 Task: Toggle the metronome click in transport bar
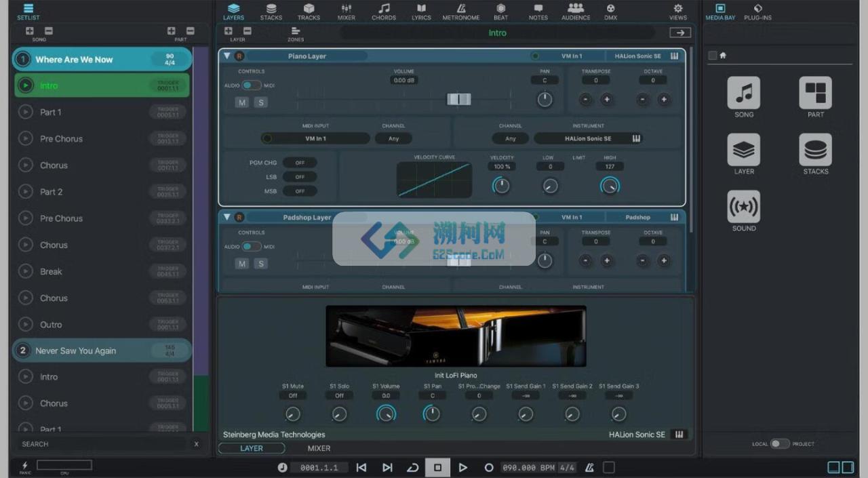[590, 468]
